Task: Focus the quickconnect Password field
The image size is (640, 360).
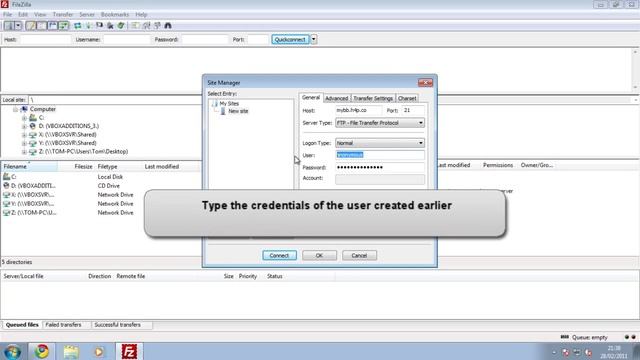Action: (x=205, y=40)
